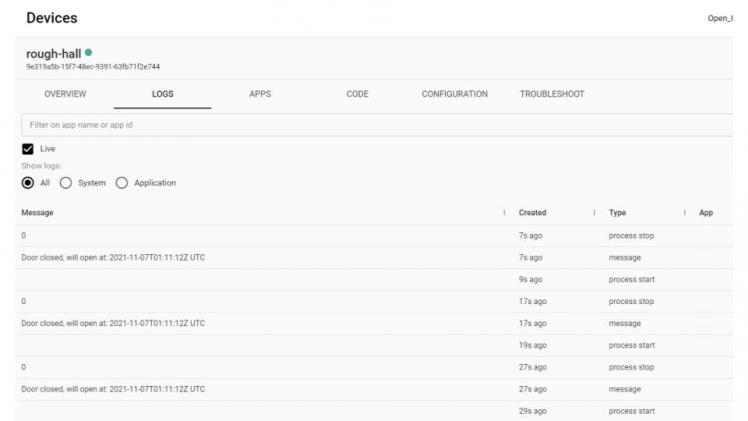Select the Door closed message from 27s ago
748x421 pixels.
pos(113,389)
